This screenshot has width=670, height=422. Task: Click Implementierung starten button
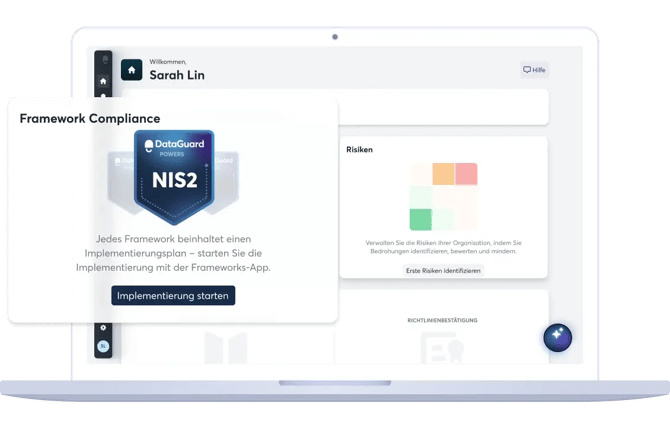click(173, 296)
